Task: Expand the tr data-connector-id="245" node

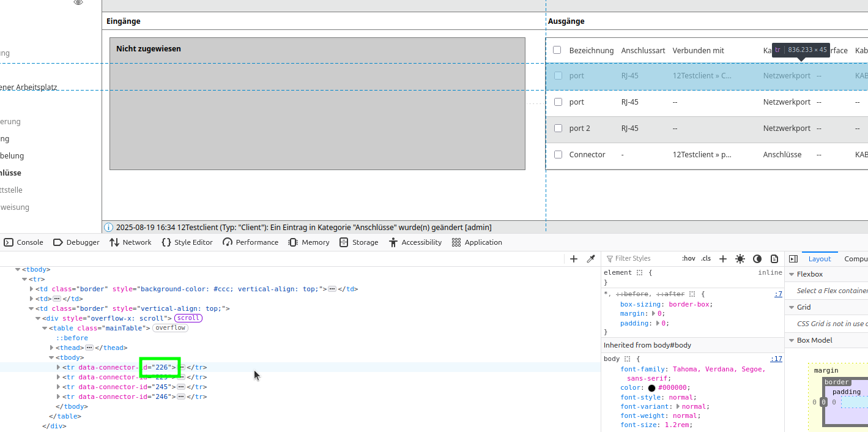Action: (x=58, y=387)
